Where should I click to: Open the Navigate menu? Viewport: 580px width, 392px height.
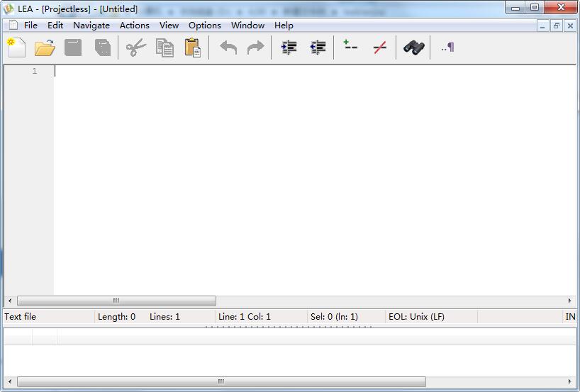[x=91, y=25]
